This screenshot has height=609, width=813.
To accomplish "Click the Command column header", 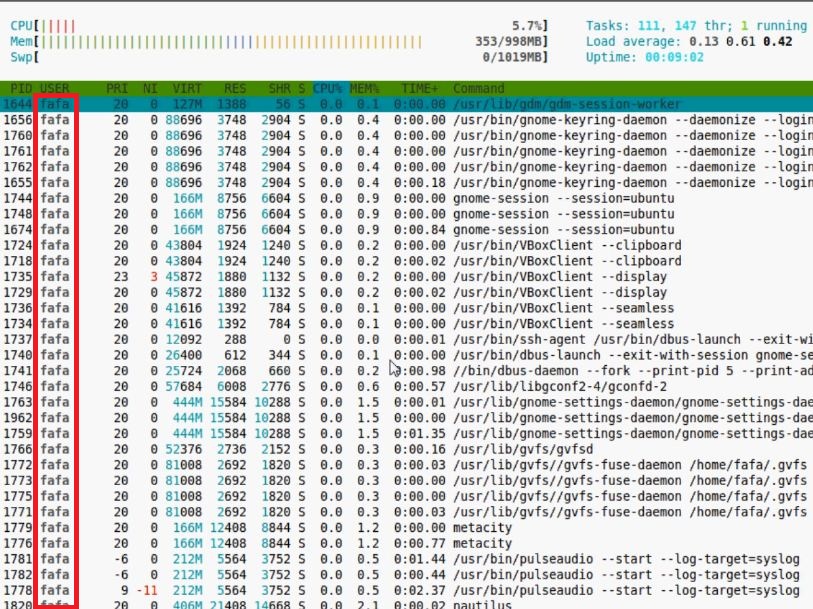I will (x=479, y=89).
